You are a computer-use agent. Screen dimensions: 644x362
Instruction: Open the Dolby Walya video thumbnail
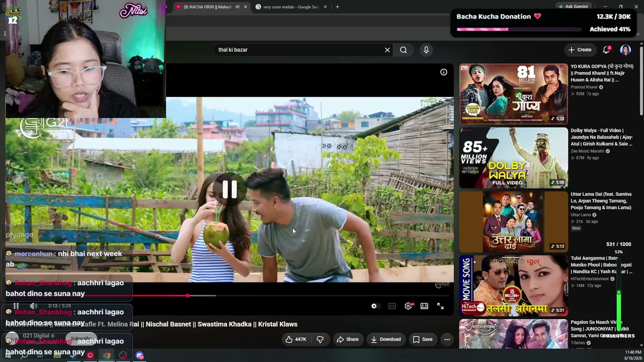coord(513,157)
